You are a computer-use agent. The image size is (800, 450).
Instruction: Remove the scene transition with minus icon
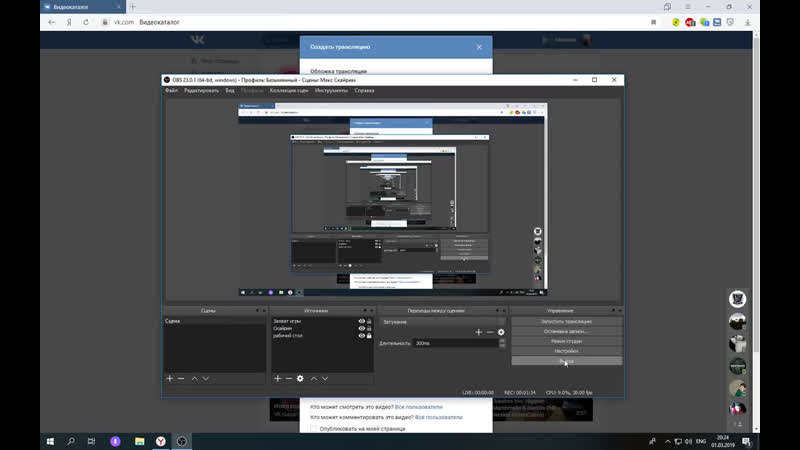pos(490,332)
